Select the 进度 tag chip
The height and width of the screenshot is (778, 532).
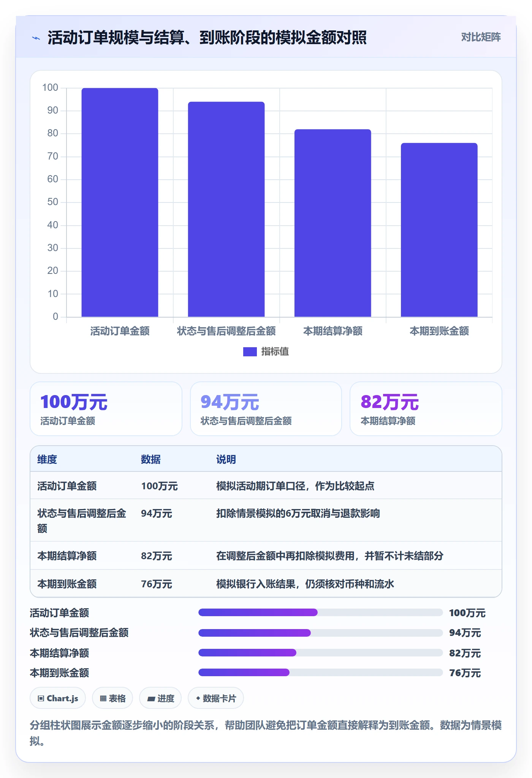(160, 698)
